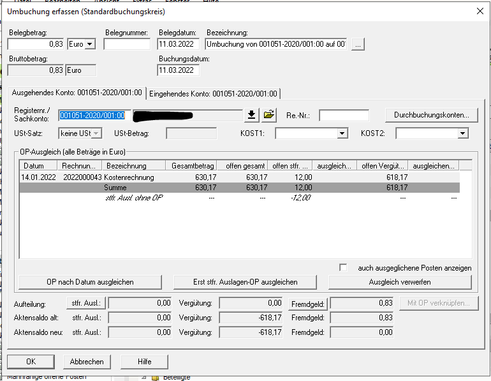Click the OK button
Image resolution: width=491 pixels, height=381 pixels.
(x=31, y=362)
